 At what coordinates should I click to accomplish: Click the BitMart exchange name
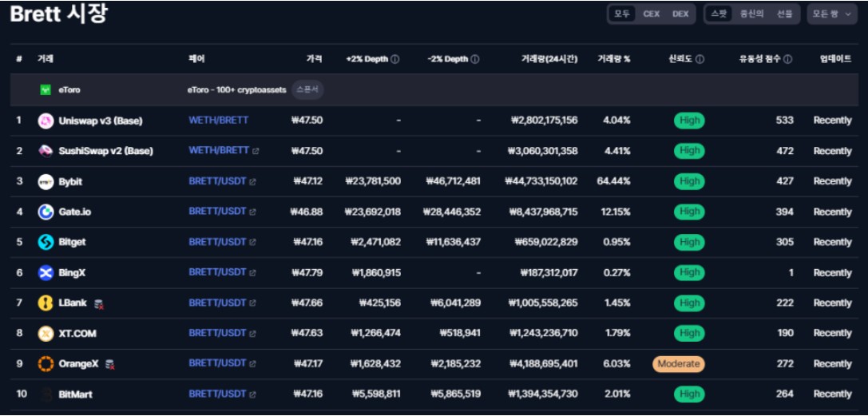pos(75,394)
